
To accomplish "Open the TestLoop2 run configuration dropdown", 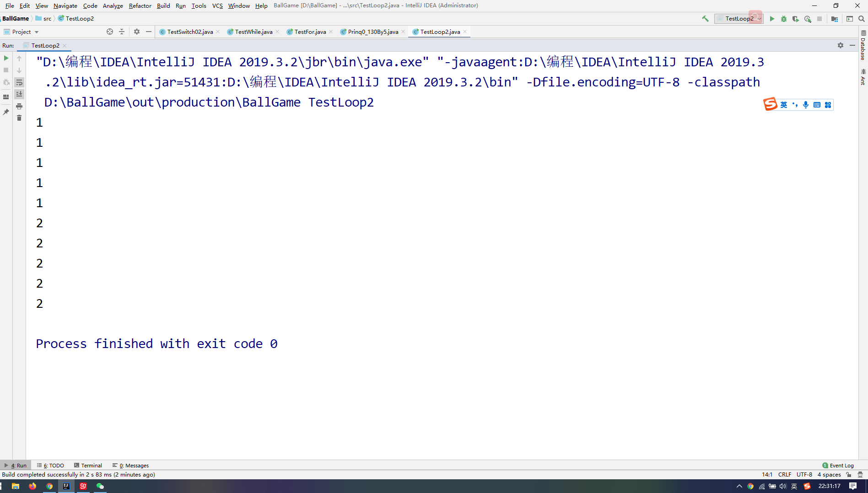I will 739,19.
